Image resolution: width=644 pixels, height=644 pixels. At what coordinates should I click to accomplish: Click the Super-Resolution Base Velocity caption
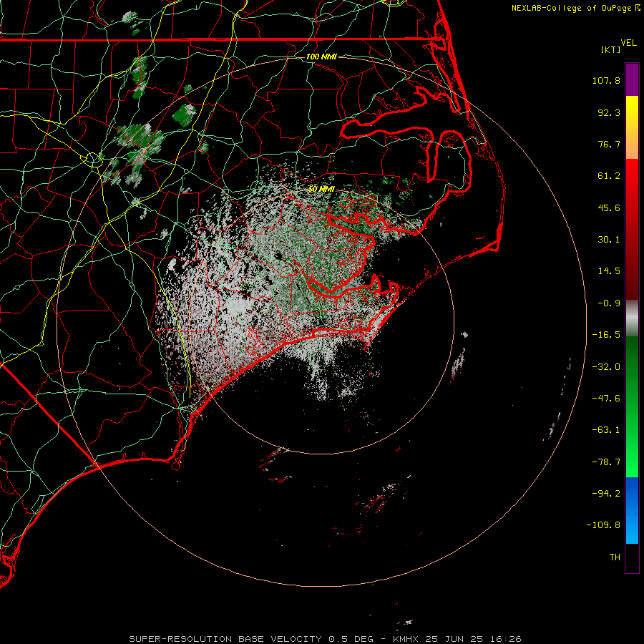point(325,639)
